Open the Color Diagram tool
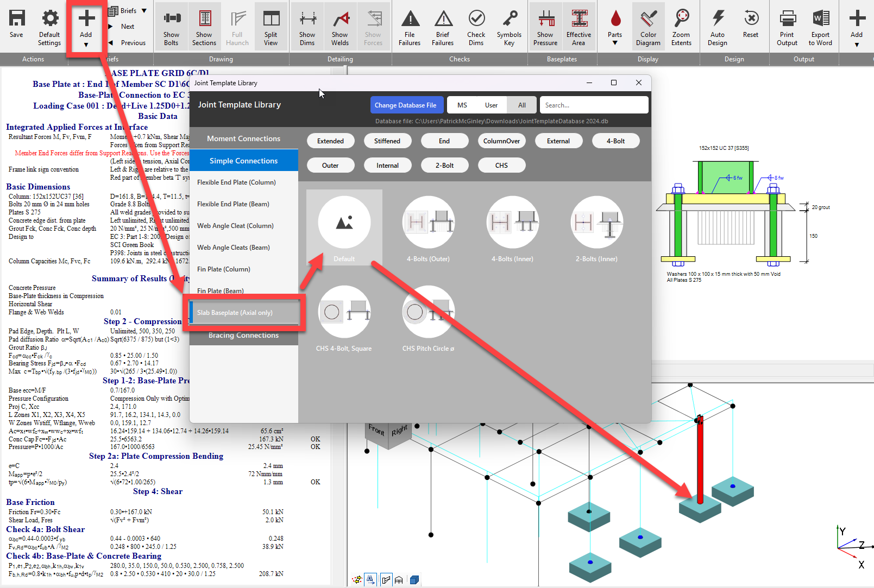The image size is (874, 588). coord(648,27)
